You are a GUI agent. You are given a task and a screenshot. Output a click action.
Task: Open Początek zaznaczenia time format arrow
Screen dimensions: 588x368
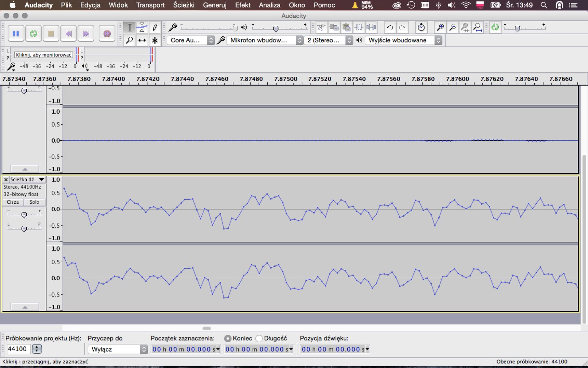tap(218, 350)
